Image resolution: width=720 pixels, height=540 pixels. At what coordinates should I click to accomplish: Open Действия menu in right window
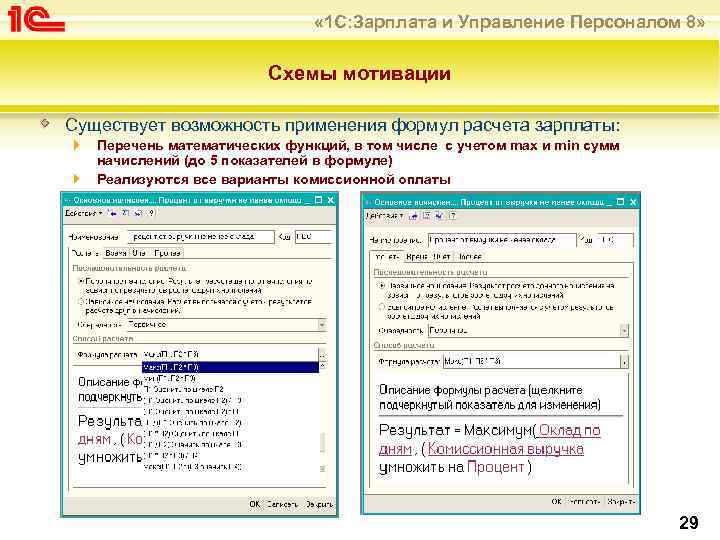click(x=384, y=215)
